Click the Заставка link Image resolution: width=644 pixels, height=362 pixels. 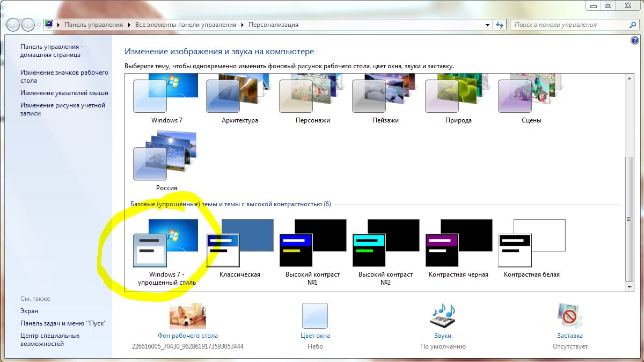(x=570, y=336)
